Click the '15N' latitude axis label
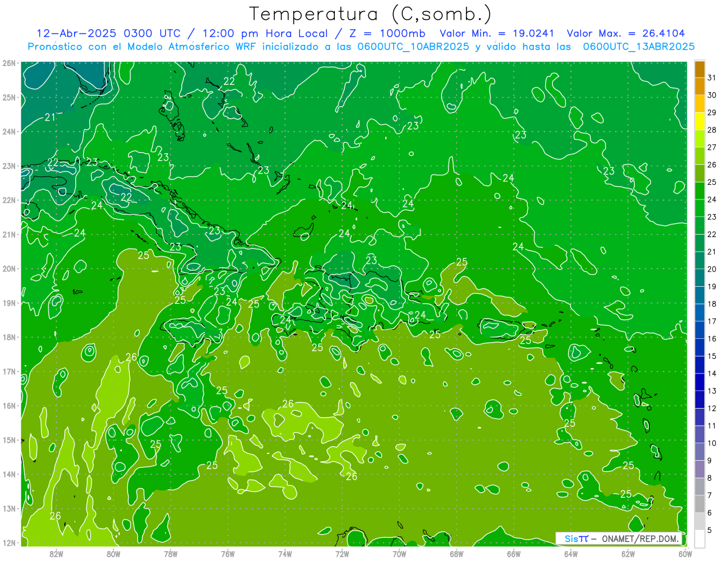 pyautogui.click(x=9, y=440)
